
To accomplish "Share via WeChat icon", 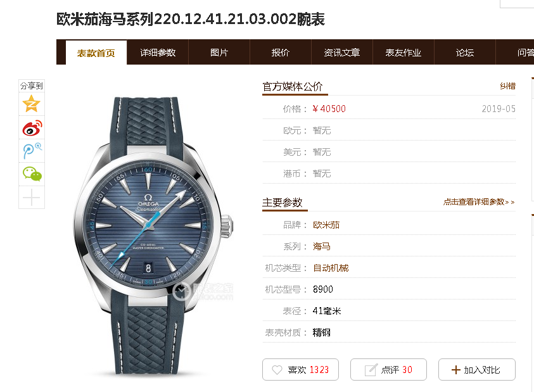I will tap(32, 174).
